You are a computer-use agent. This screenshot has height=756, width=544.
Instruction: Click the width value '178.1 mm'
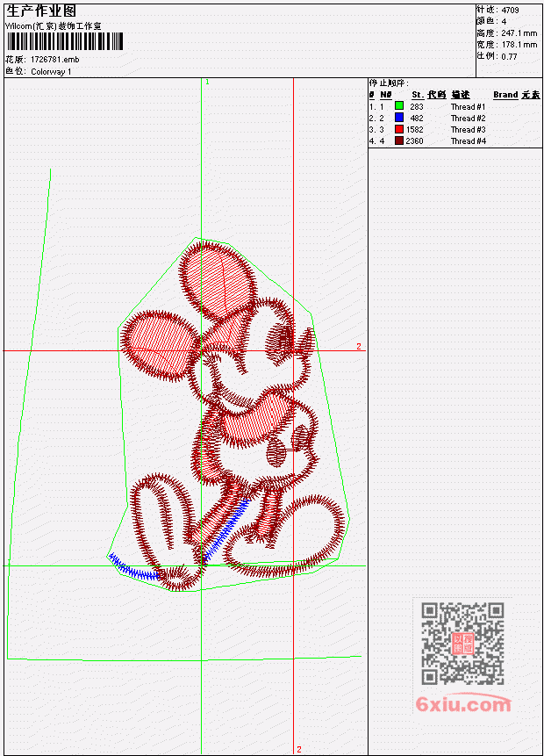pyautogui.click(x=519, y=45)
